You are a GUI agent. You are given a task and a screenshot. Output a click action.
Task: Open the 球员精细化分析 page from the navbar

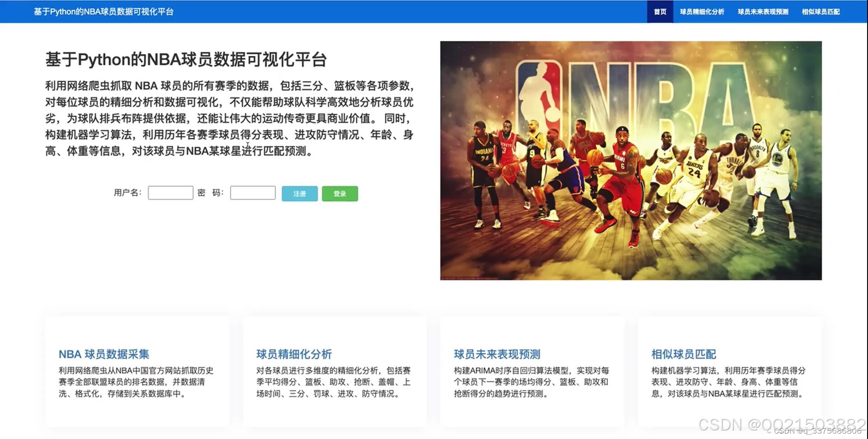(701, 12)
